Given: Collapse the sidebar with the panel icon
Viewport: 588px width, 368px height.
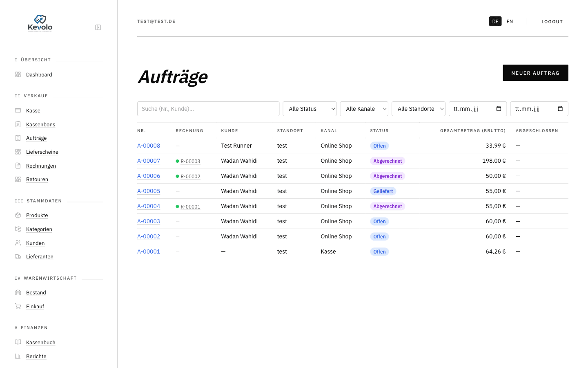Looking at the screenshot, I should tap(98, 27).
